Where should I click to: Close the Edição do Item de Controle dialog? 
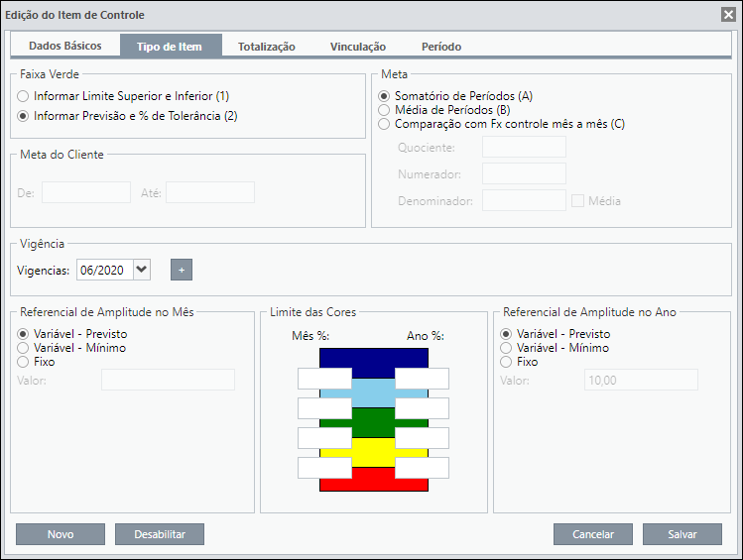pyautogui.click(x=728, y=15)
